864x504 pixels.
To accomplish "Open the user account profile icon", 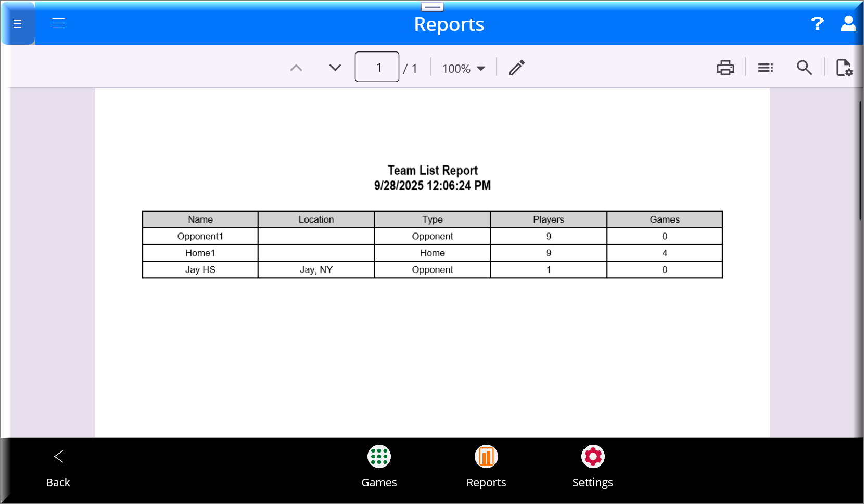I will tap(848, 23).
